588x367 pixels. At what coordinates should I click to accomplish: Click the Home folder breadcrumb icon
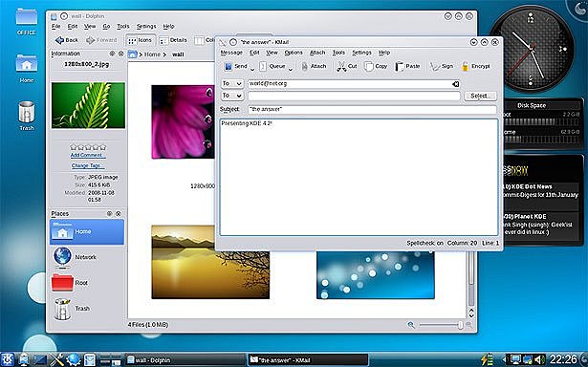click(132, 54)
